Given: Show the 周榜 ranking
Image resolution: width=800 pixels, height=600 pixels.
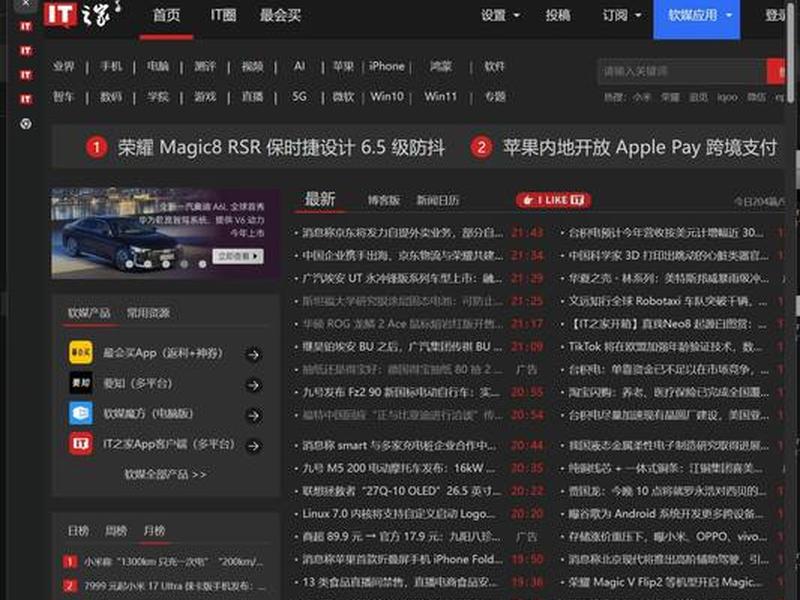Looking at the screenshot, I should coord(116,531).
